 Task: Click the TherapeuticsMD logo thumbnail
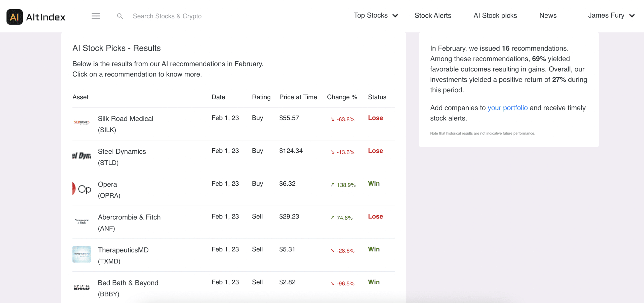pos(82,254)
